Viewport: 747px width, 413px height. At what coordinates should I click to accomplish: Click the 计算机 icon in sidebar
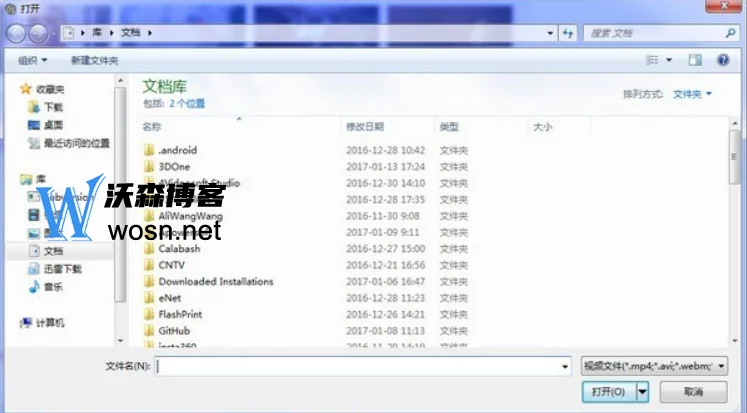pos(26,323)
